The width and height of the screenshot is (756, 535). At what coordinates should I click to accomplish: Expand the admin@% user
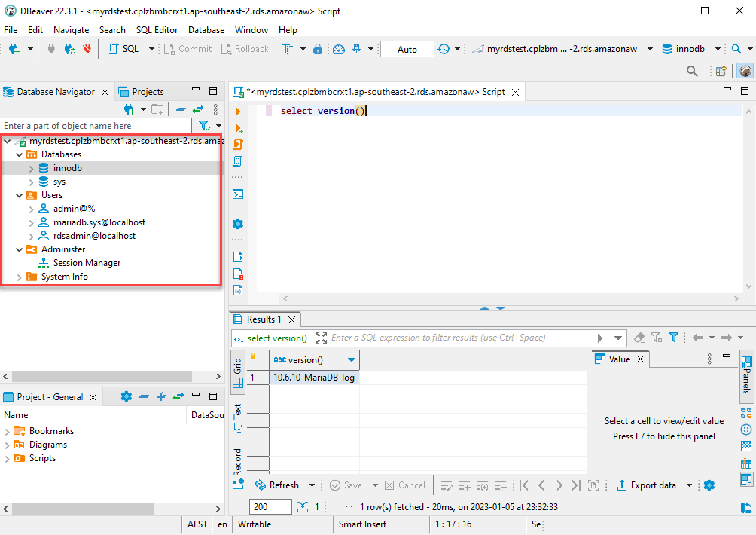32,209
